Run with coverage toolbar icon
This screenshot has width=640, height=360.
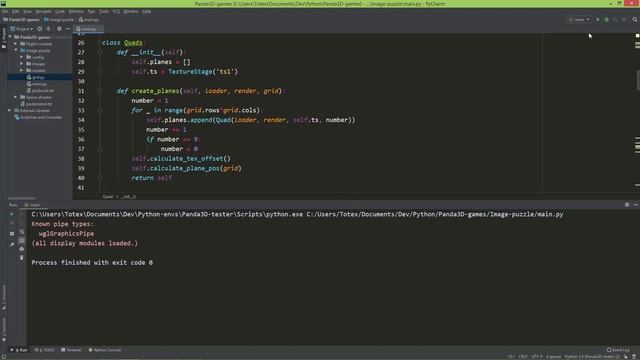click(615, 20)
